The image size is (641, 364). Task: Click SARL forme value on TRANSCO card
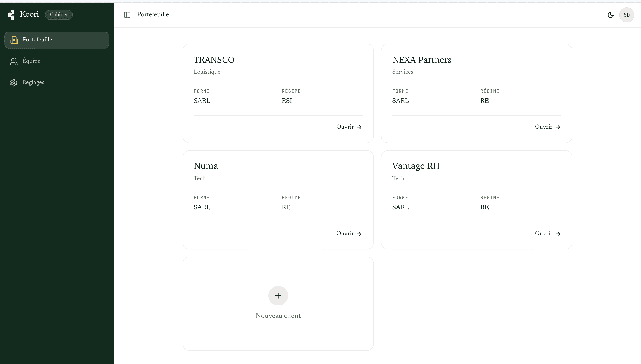[x=202, y=101]
